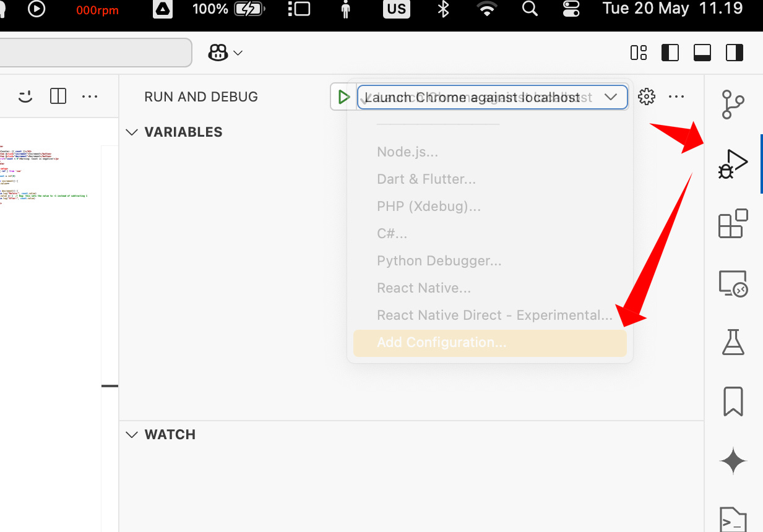Open launch.json via the gear icon
The width and height of the screenshot is (763, 532).
pos(646,97)
